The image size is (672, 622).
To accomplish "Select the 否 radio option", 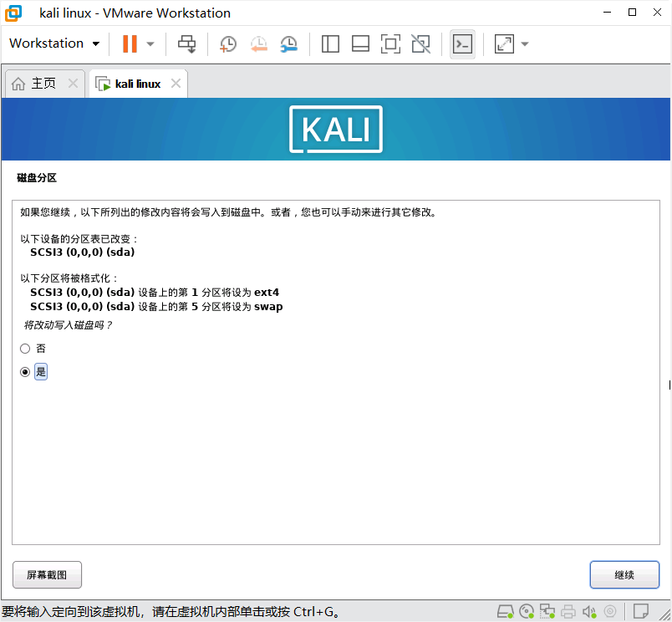I will tap(25, 349).
